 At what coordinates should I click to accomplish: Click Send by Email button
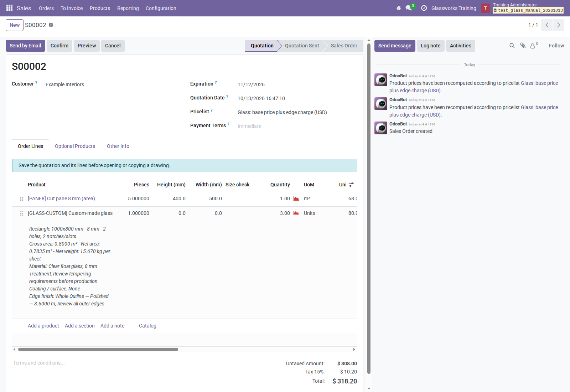coord(25,46)
